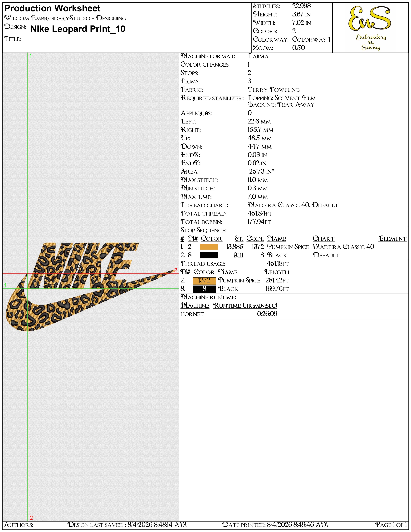Click the Page 1 of 1 indicator
The image size is (411, 532).
coord(391,525)
